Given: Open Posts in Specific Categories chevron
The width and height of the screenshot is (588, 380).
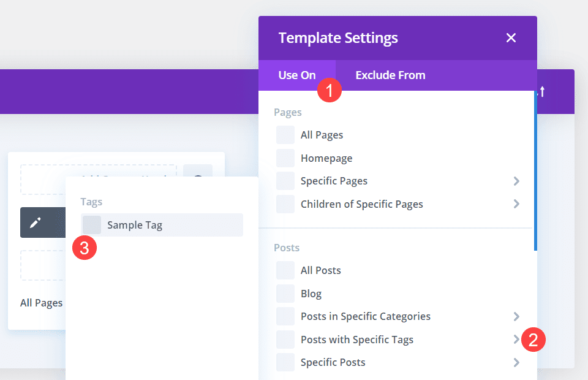Looking at the screenshot, I should tap(516, 317).
